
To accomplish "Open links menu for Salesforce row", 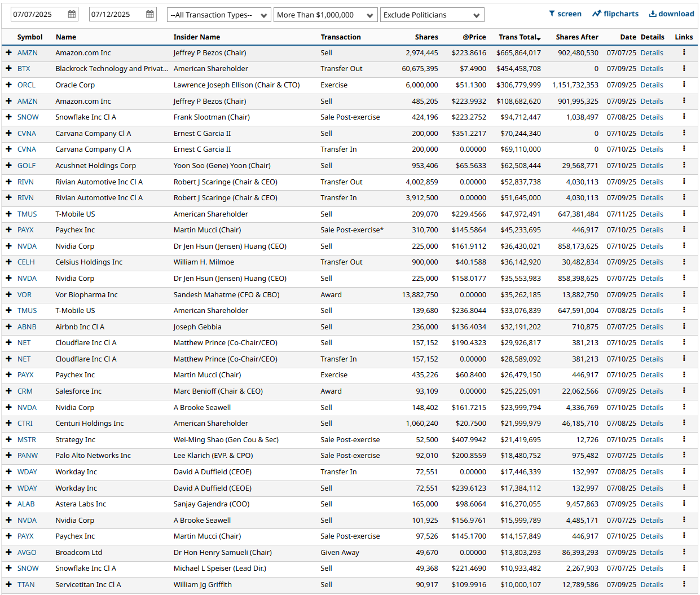I will (684, 391).
